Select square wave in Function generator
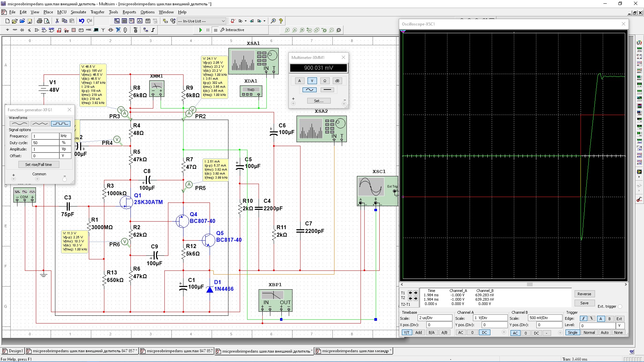This screenshot has width=644, height=362. pos(60,124)
